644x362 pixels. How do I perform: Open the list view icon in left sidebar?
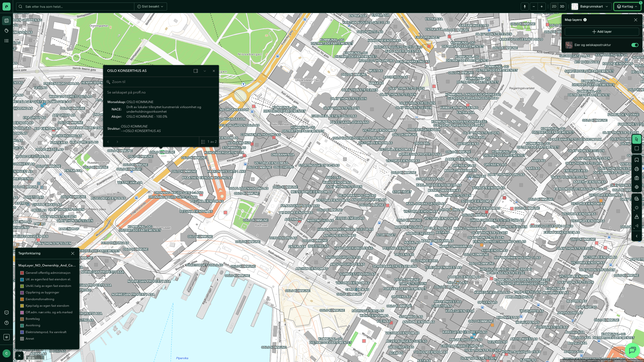(7, 41)
